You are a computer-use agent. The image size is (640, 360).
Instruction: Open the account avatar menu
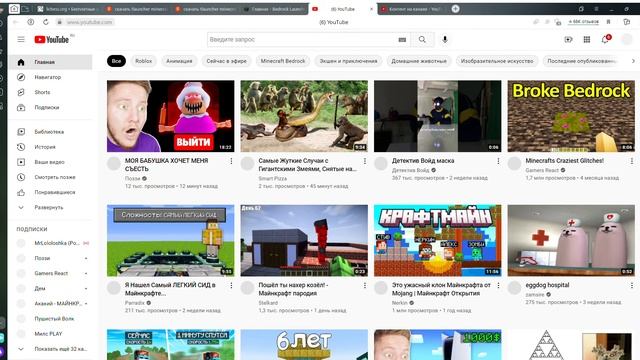click(627, 40)
